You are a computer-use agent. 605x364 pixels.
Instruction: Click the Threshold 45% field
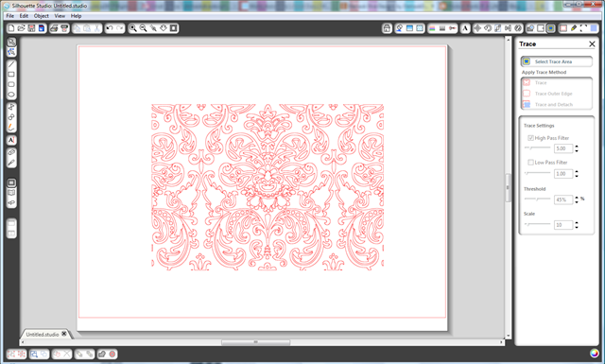pos(563,199)
